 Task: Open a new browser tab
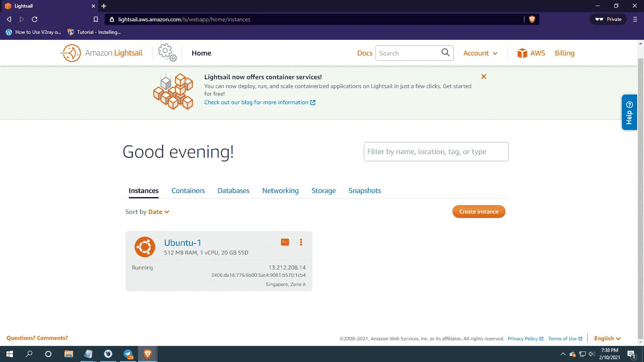coord(104,6)
